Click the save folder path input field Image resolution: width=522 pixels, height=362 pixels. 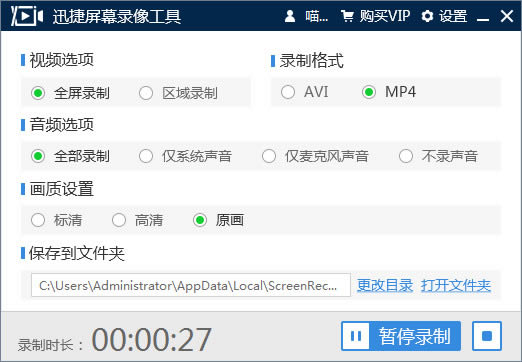pyautogui.click(x=191, y=285)
